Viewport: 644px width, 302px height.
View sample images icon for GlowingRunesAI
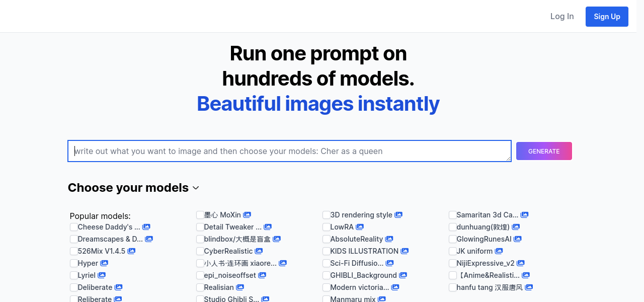coord(517,239)
